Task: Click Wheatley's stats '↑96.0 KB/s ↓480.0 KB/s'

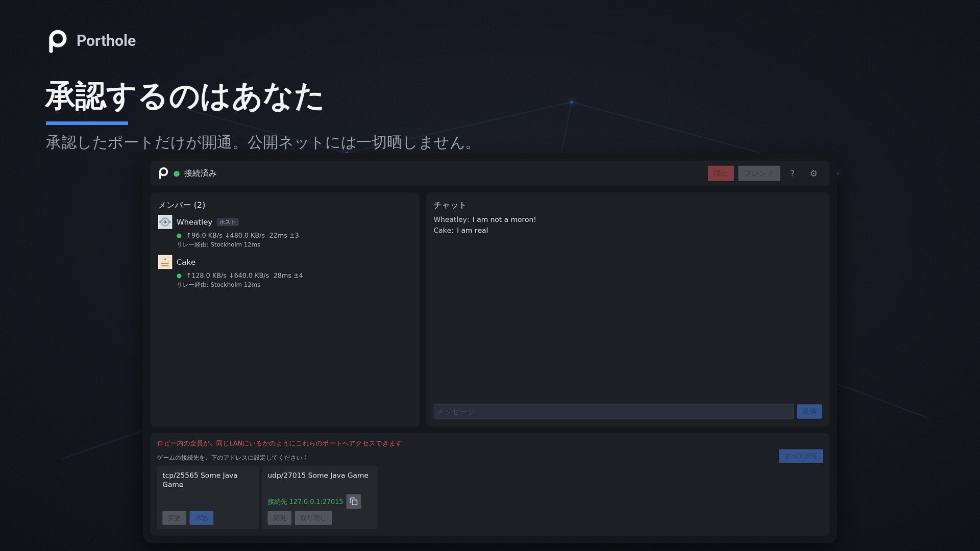Action: click(x=226, y=236)
